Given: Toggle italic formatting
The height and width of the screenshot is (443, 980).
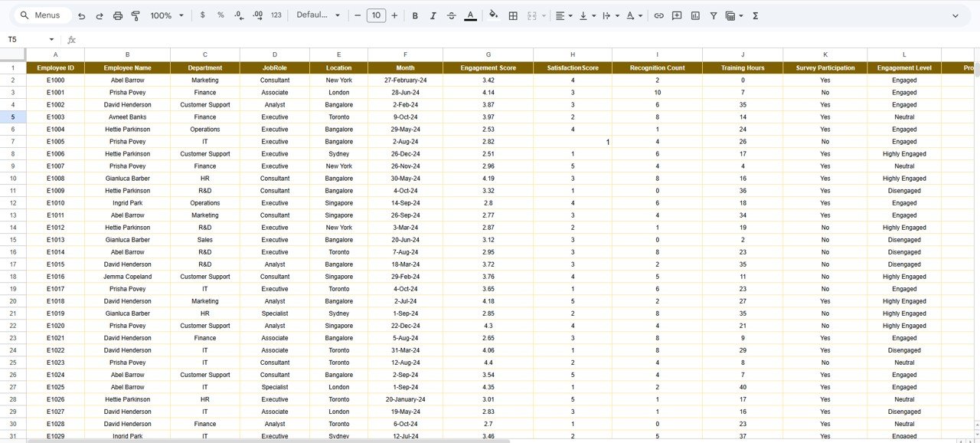Looking at the screenshot, I should 433,15.
